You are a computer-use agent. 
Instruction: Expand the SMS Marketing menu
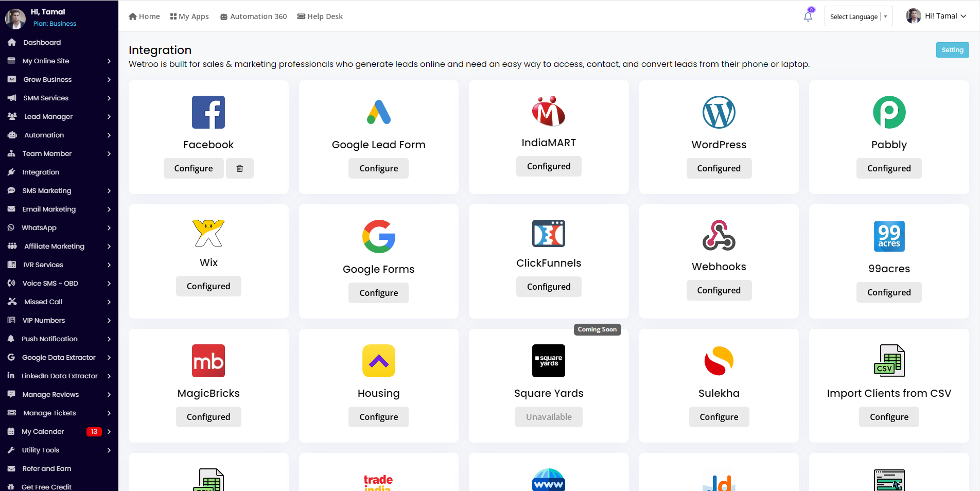point(59,190)
